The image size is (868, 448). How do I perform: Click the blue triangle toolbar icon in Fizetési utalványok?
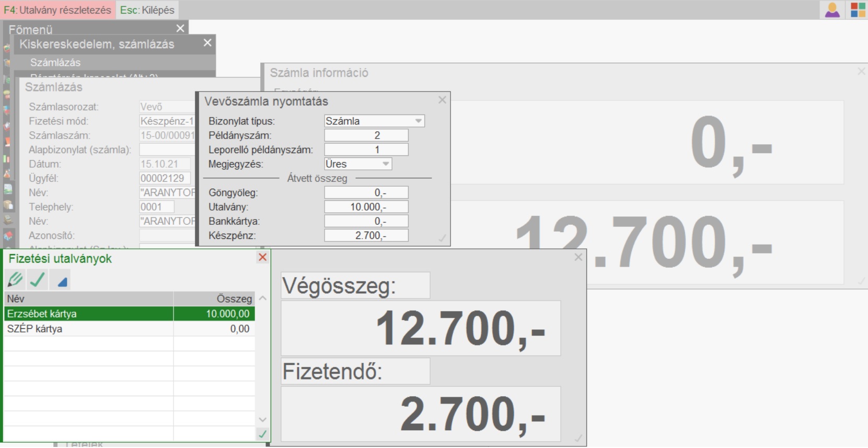point(60,280)
